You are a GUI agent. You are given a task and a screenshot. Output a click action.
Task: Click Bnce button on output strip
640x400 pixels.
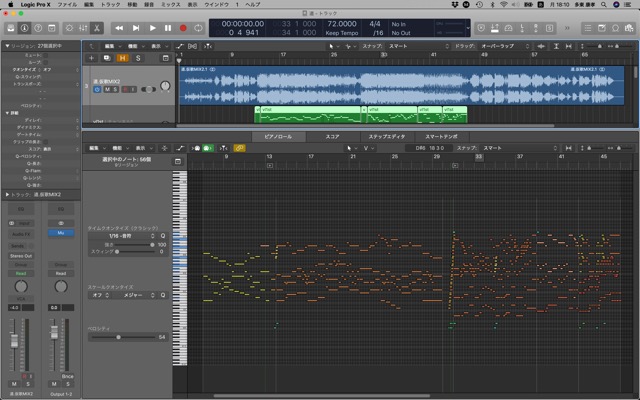(67, 376)
